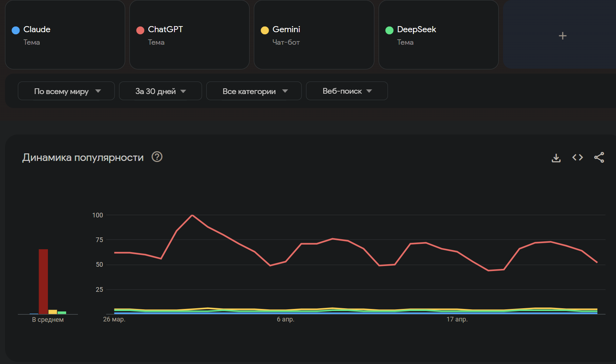Download the popularity chart as CSV
The width and height of the screenshot is (616, 364).
pyautogui.click(x=556, y=158)
